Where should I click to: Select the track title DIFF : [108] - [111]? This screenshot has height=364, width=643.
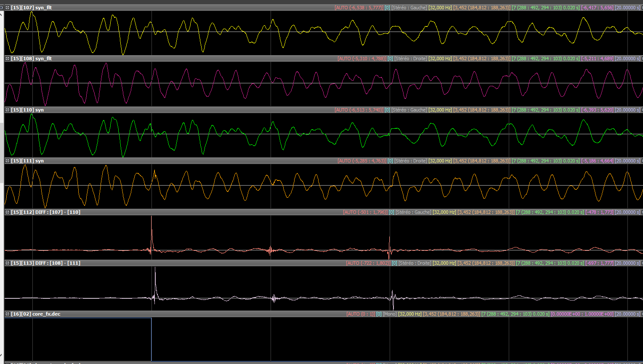58,263
